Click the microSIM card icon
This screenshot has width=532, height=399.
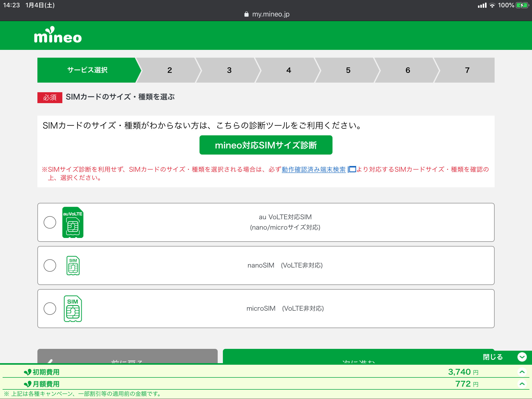(x=73, y=309)
